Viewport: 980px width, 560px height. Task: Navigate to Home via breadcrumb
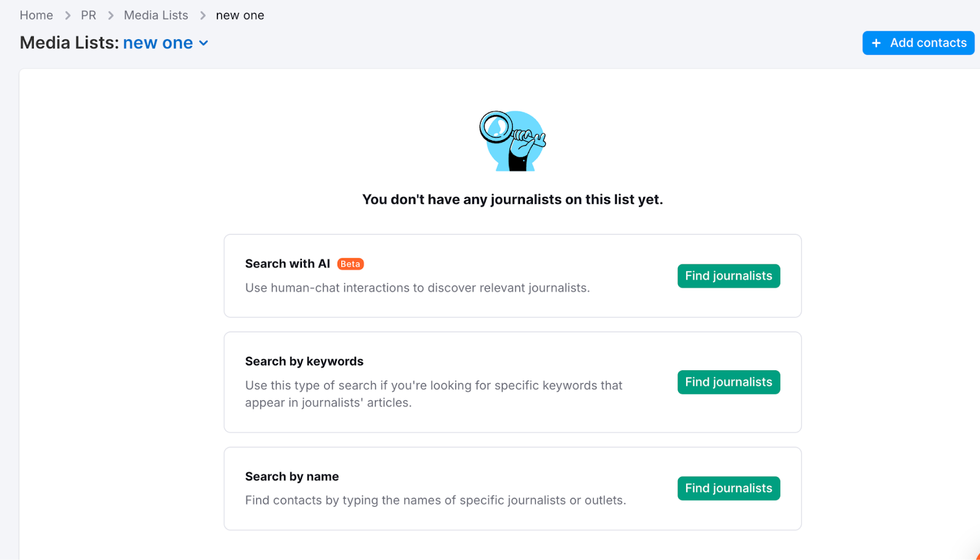point(36,15)
